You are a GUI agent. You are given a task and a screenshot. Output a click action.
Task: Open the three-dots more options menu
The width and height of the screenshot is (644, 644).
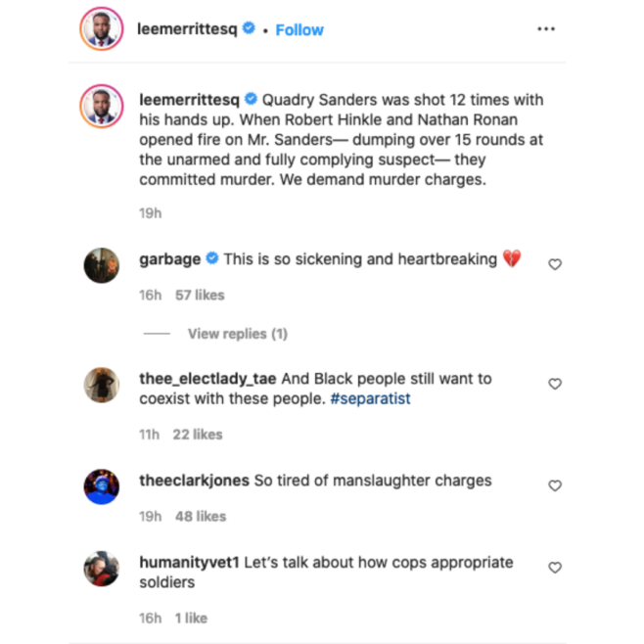(x=546, y=29)
